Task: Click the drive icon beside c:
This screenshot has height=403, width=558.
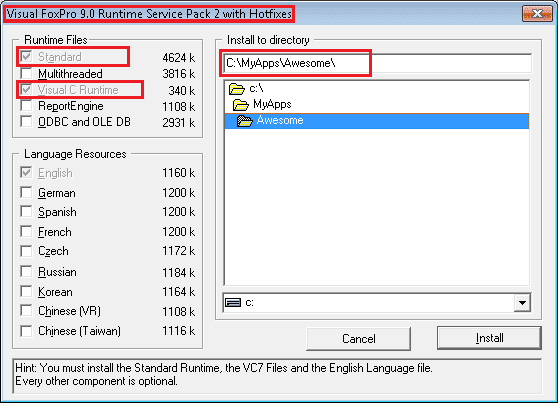Action: 233,303
